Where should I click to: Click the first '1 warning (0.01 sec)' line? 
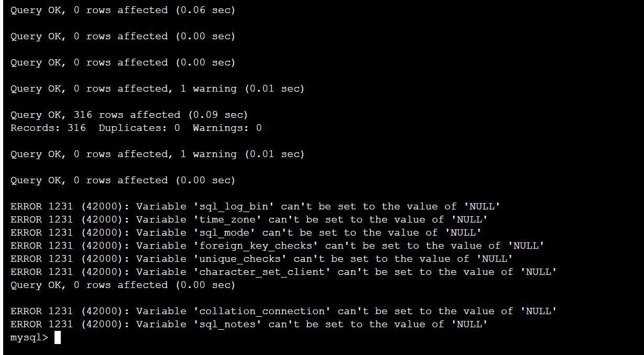tap(157, 88)
